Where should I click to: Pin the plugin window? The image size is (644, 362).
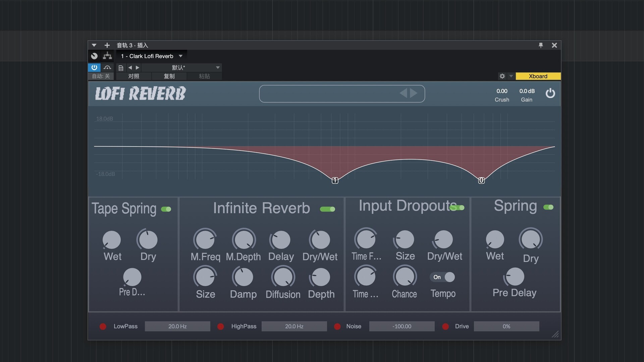[541, 45]
